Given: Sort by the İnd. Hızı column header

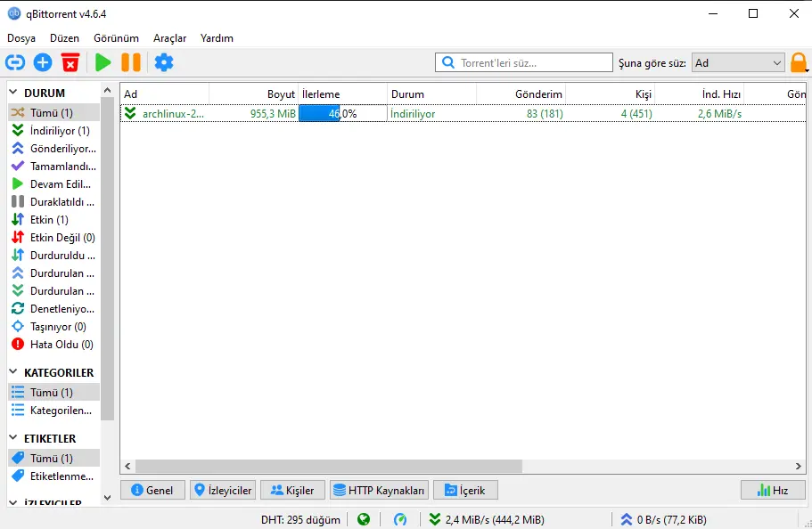Looking at the screenshot, I should [699, 94].
